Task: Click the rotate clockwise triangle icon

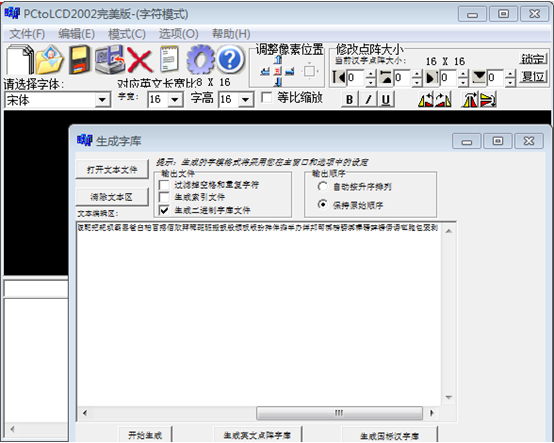Action: (443, 99)
